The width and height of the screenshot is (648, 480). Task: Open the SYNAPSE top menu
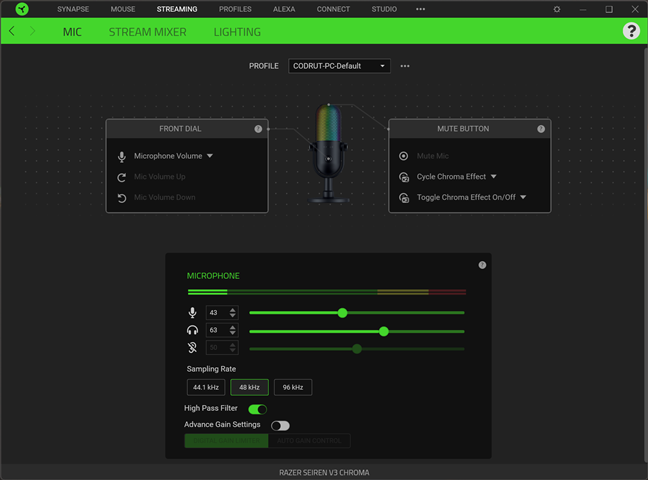click(73, 9)
